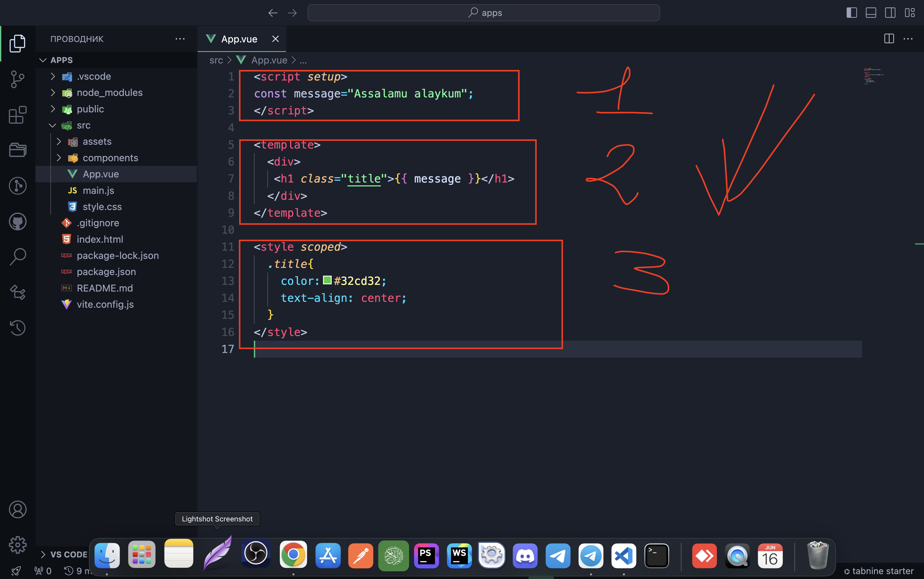Open explorer Views and More Actions menu
This screenshot has height=579, width=924.
tap(180, 39)
